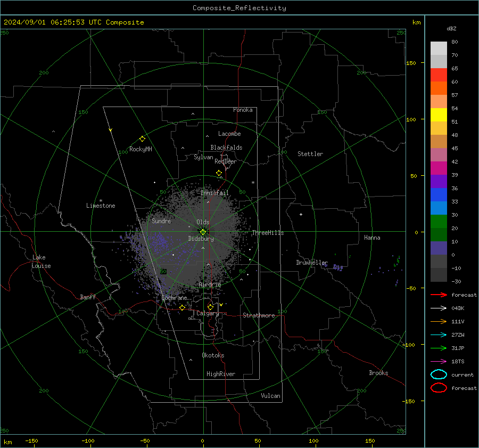Click the dBZ scale heading
This screenshot has height=448, width=479.
coord(451,28)
